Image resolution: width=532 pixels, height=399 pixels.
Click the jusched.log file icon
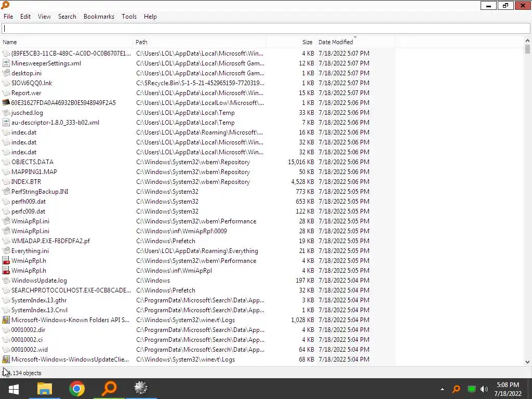pyautogui.click(x=6, y=113)
